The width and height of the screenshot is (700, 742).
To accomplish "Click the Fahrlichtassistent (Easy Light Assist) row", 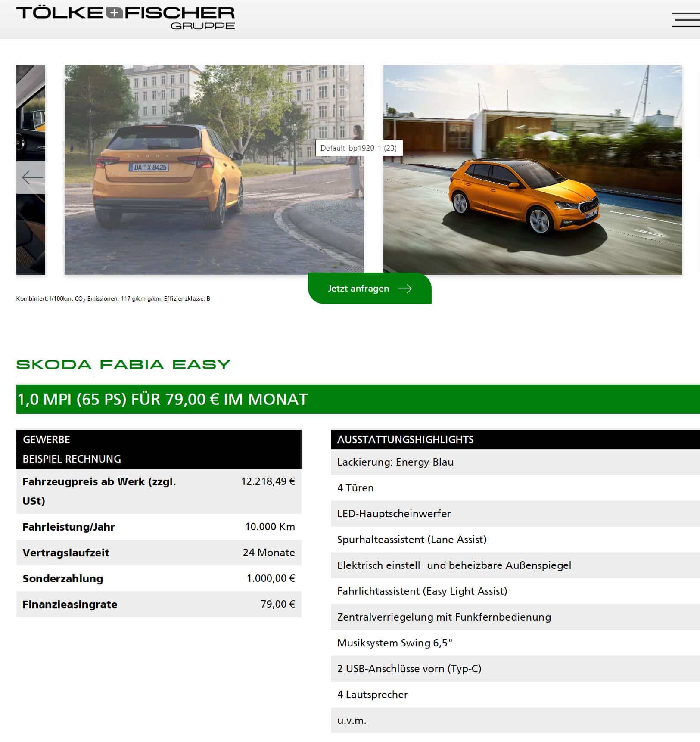I will click(515, 591).
